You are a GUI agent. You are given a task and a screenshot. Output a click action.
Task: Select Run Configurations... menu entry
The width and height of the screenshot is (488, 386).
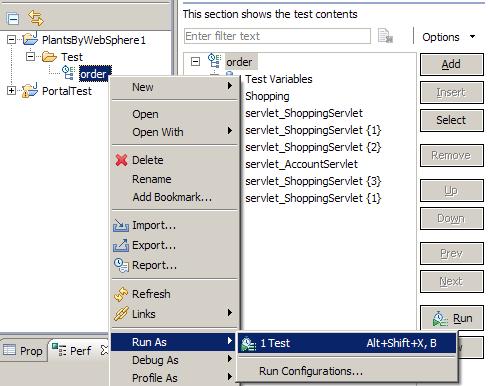pyautogui.click(x=311, y=371)
